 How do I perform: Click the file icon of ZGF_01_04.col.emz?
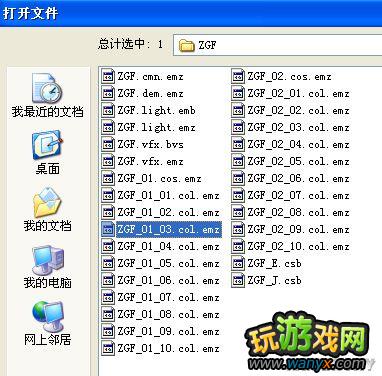108,246
